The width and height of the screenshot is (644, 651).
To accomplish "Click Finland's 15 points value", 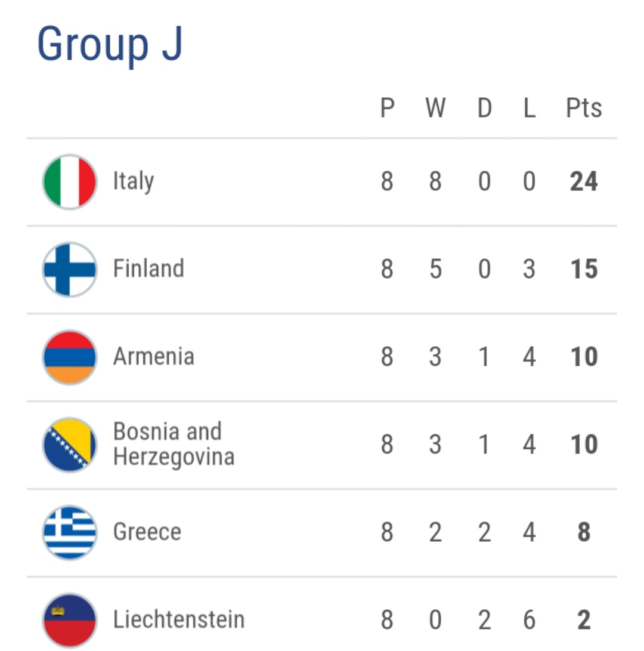I will point(583,269).
